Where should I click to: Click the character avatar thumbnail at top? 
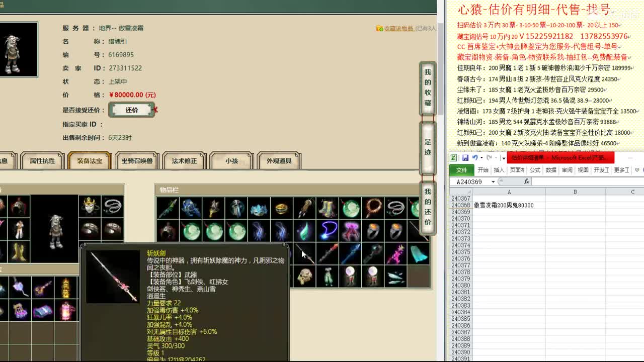18,49
